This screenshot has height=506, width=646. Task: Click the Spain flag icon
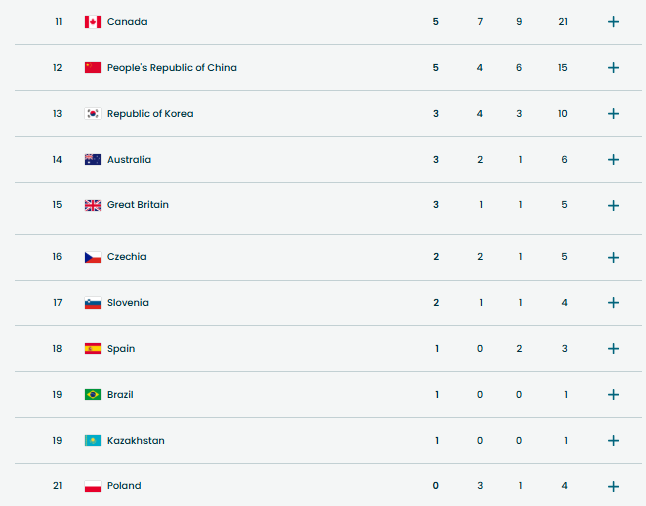(93, 349)
